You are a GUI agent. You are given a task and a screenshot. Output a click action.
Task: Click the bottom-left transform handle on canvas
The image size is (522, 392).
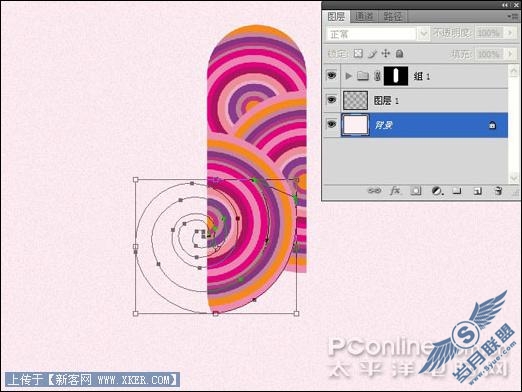136,313
